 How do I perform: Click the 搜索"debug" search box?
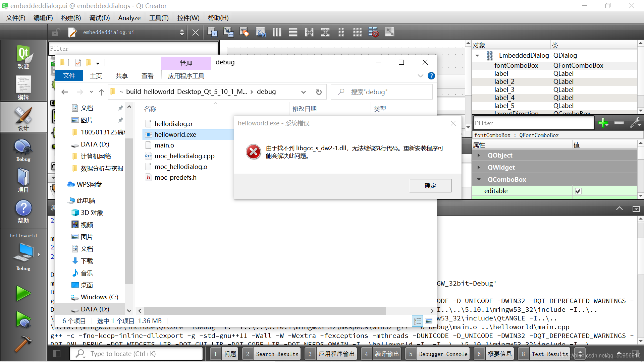(382, 92)
